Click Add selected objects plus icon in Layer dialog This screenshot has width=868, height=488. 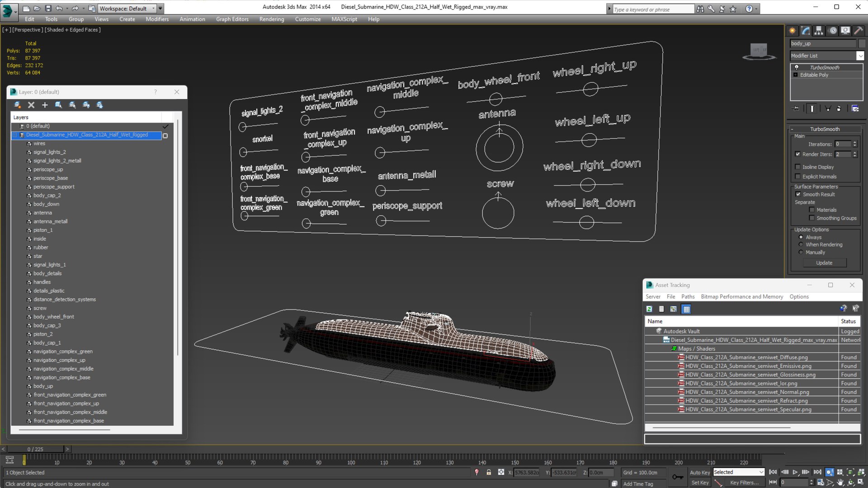click(45, 105)
